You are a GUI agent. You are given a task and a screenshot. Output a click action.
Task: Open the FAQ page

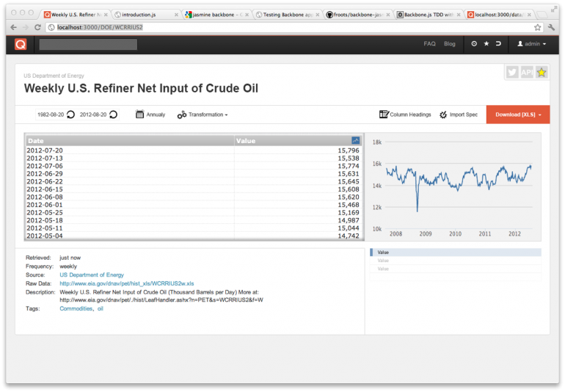point(429,43)
